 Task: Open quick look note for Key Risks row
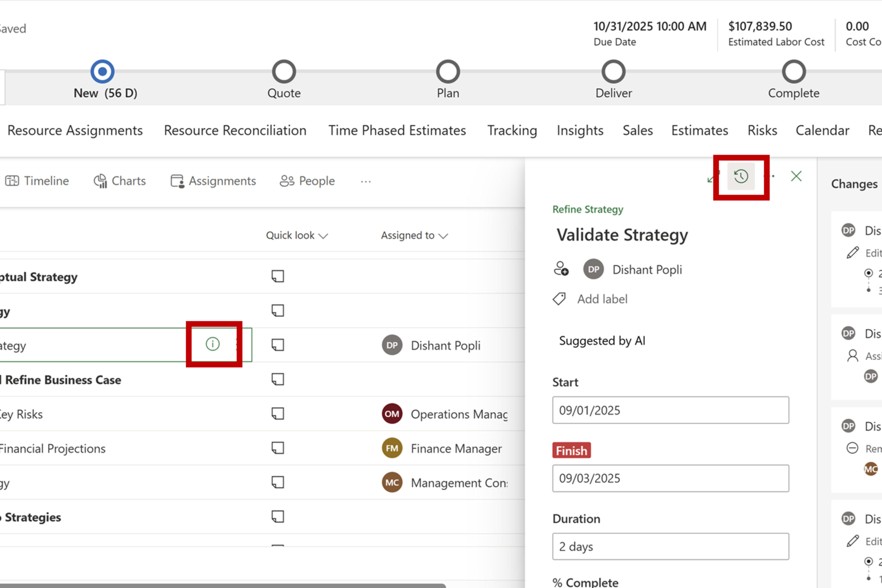coord(278,414)
